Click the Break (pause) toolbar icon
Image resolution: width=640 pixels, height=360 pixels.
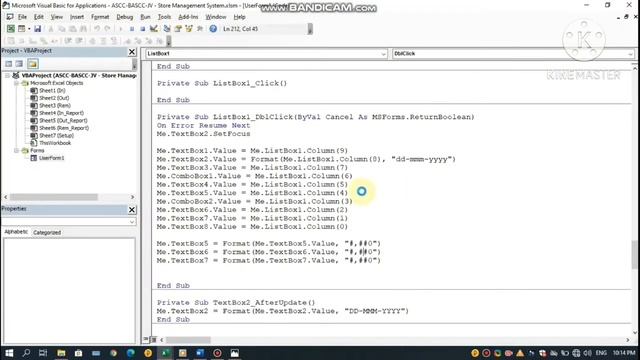[x=132, y=29]
